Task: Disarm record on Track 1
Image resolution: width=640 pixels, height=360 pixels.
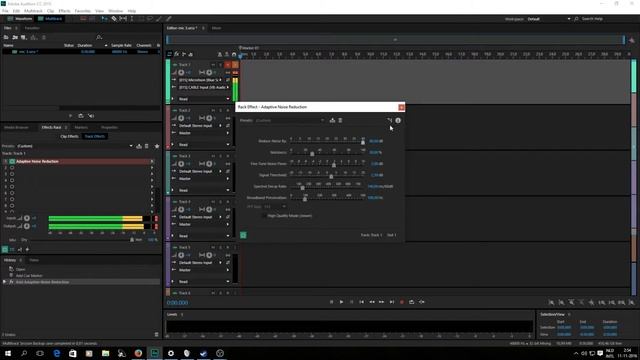Action: (228, 65)
